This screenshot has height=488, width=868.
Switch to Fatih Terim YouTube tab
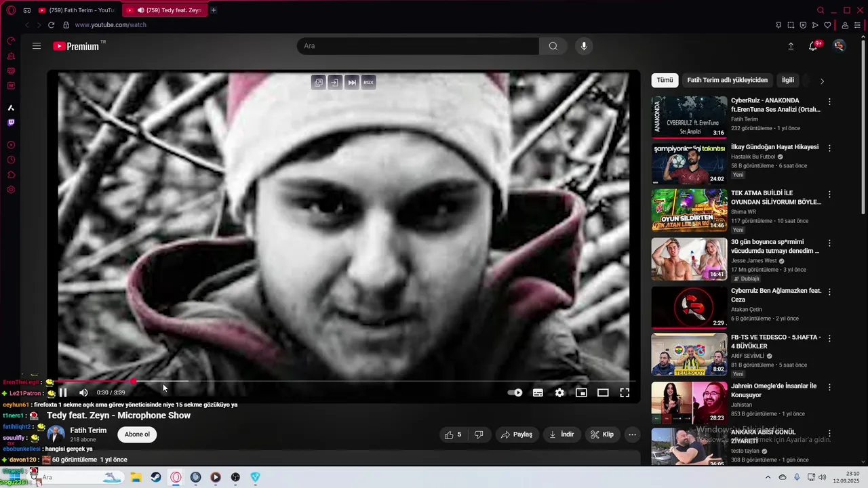[77, 10]
